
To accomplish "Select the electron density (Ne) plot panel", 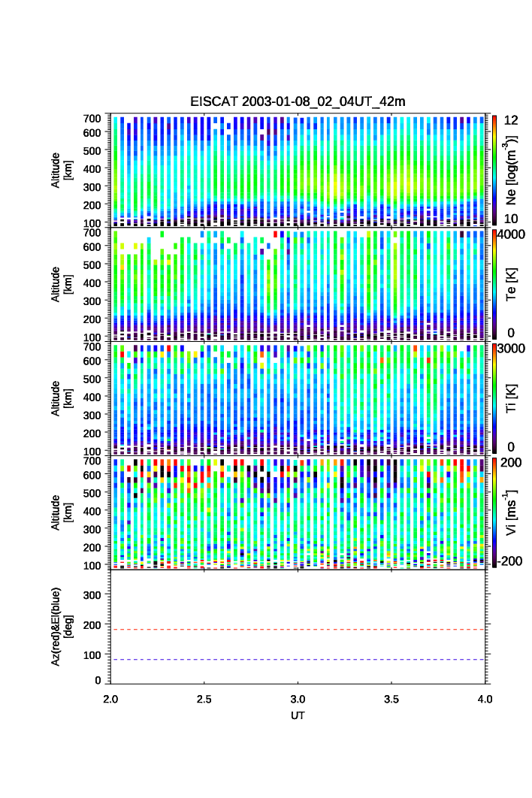I will 299,170.
